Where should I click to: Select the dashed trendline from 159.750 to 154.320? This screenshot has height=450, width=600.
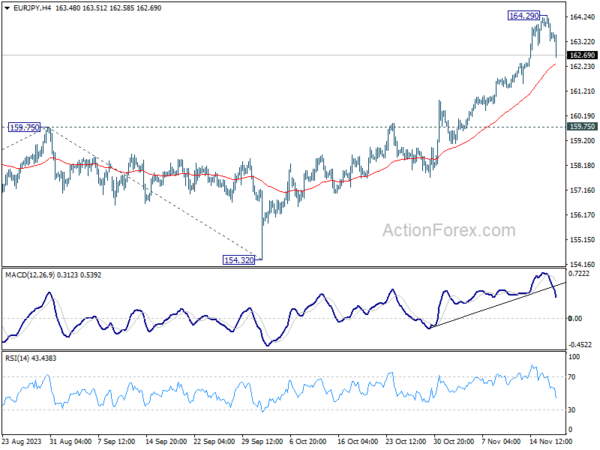[x=153, y=192]
